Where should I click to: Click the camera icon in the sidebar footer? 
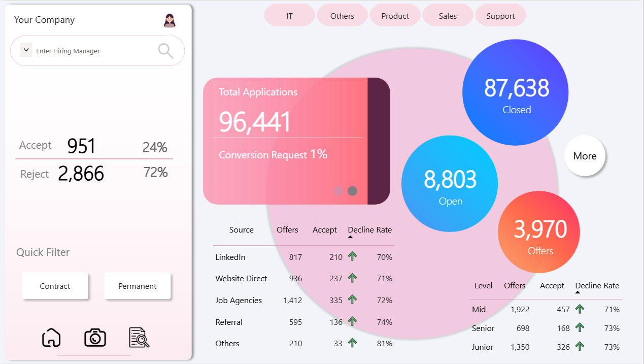[94, 337]
